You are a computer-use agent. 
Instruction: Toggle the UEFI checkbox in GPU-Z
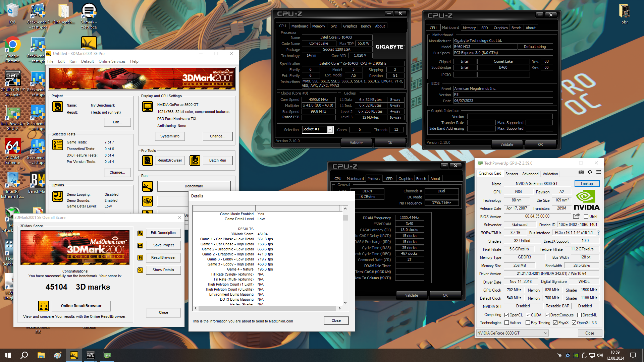[x=586, y=217]
